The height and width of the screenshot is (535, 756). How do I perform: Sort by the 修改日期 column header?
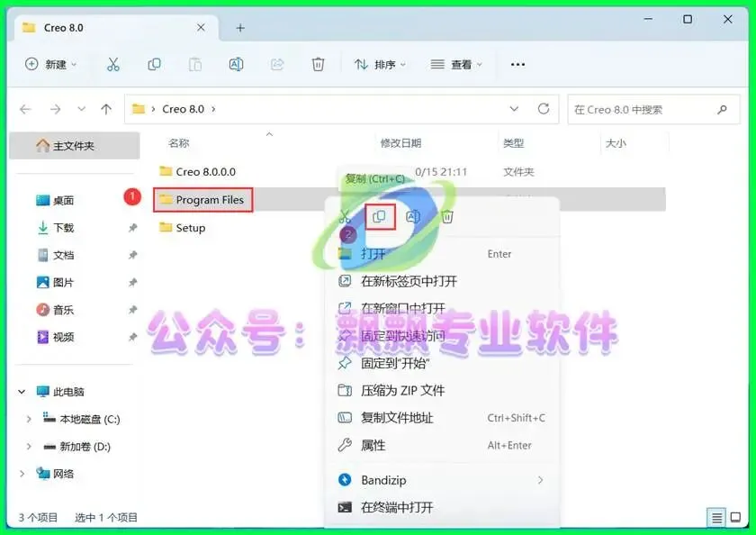[x=400, y=143]
